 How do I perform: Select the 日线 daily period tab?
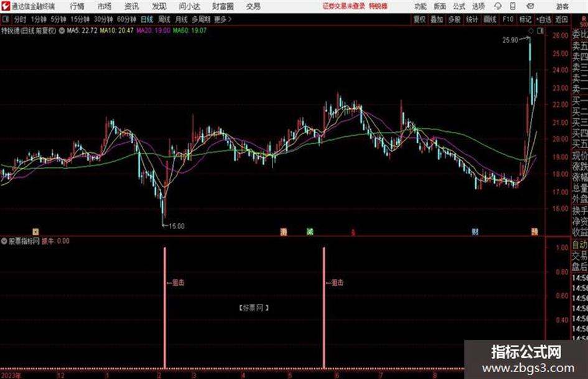tap(147, 19)
